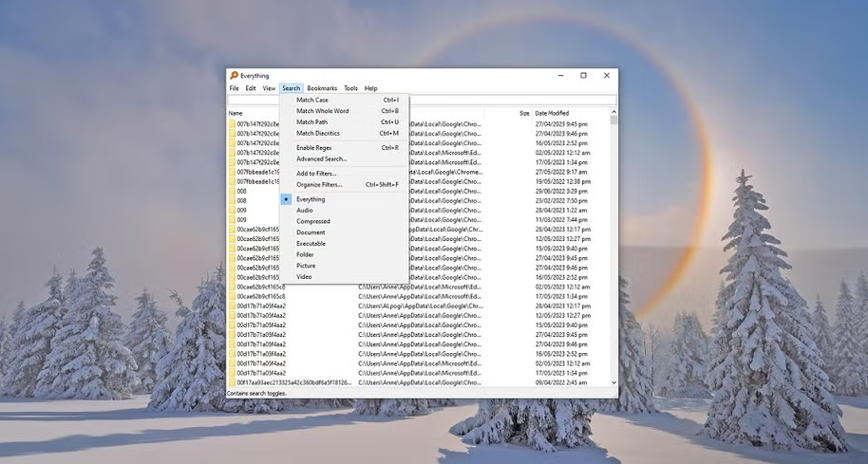Click folder icon of 007fbbeade1c19 dated 27/05/2022

coord(233,172)
